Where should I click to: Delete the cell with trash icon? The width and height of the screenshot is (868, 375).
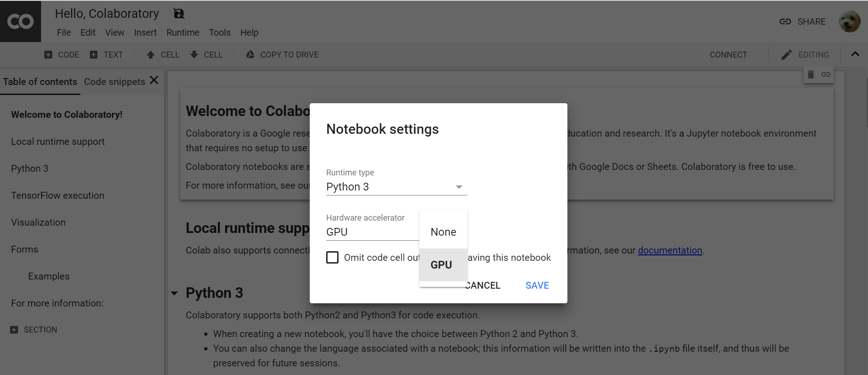pyautogui.click(x=811, y=74)
